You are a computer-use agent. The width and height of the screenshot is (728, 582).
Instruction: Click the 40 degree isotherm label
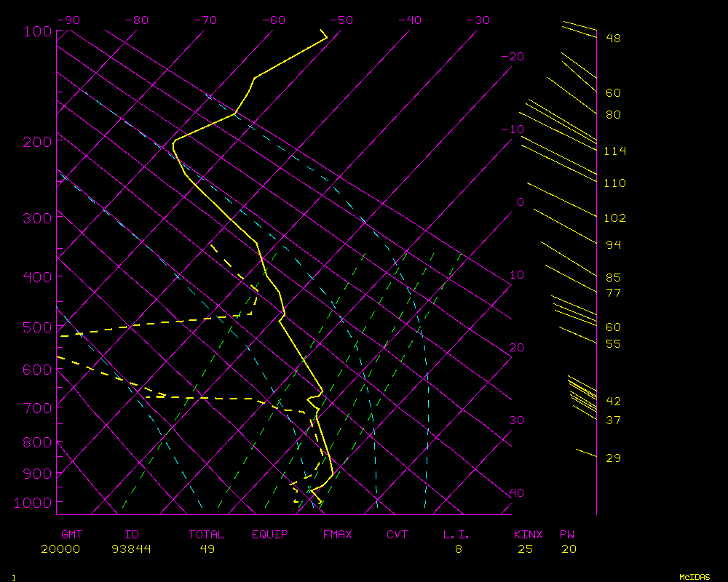(516, 493)
